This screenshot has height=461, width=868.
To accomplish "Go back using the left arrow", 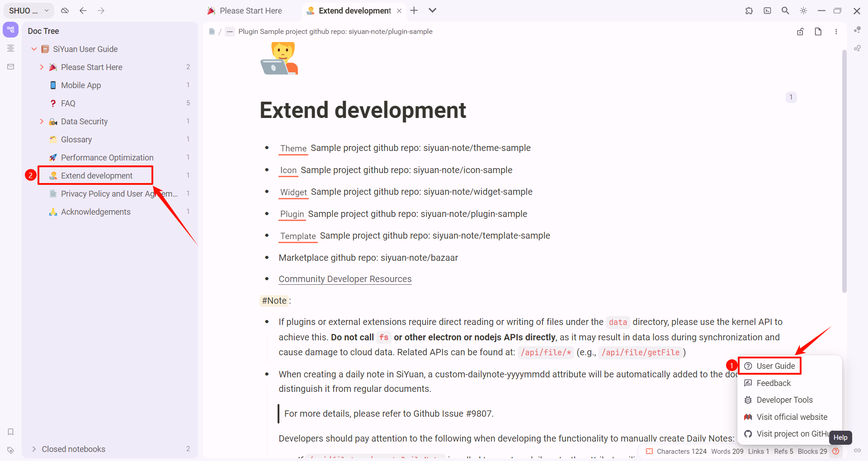I will coord(83,10).
